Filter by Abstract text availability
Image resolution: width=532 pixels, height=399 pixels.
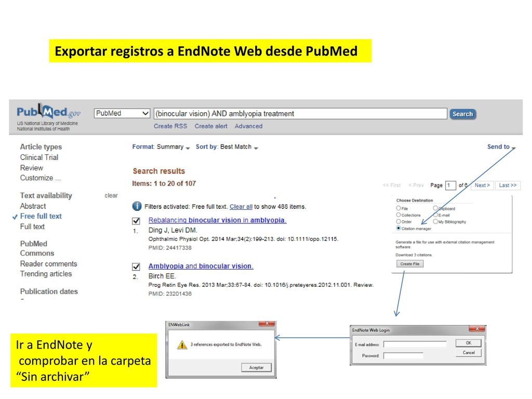click(33, 206)
